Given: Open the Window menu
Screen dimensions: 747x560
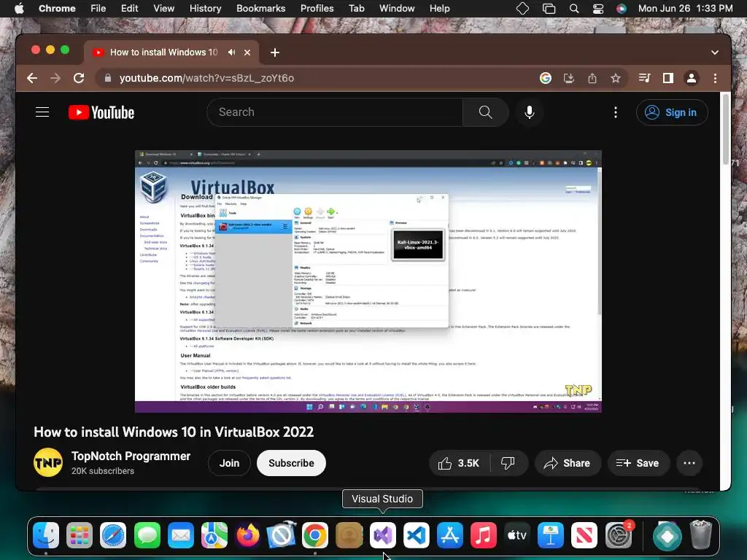Looking at the screenshot, I should (397, 9).
